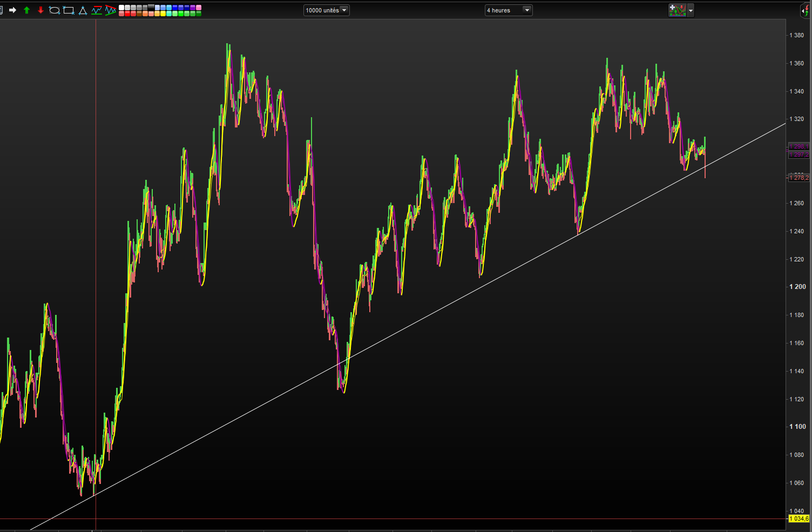Click the 1 100 price axis label
The image size is (812, 532).
pyautogui.click(x=797, y=427)
